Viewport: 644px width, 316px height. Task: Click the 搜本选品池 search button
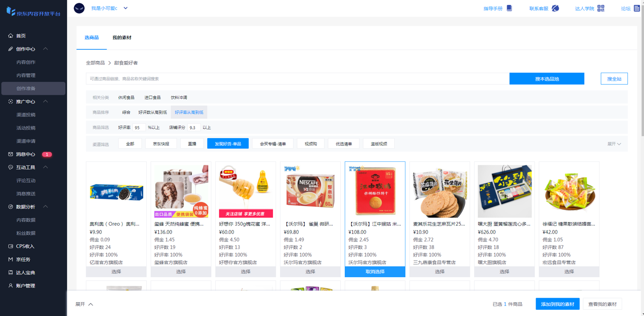(x=547, y=79)
